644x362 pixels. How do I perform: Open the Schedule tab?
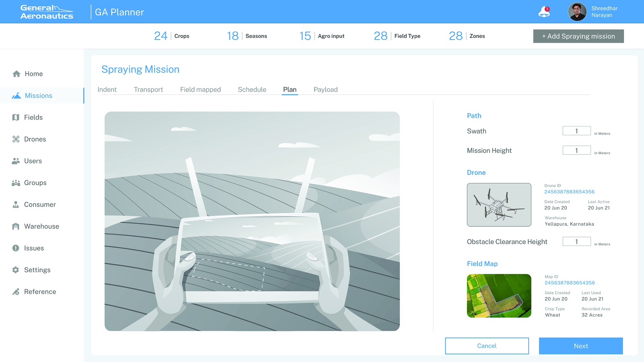pos(252,89)
